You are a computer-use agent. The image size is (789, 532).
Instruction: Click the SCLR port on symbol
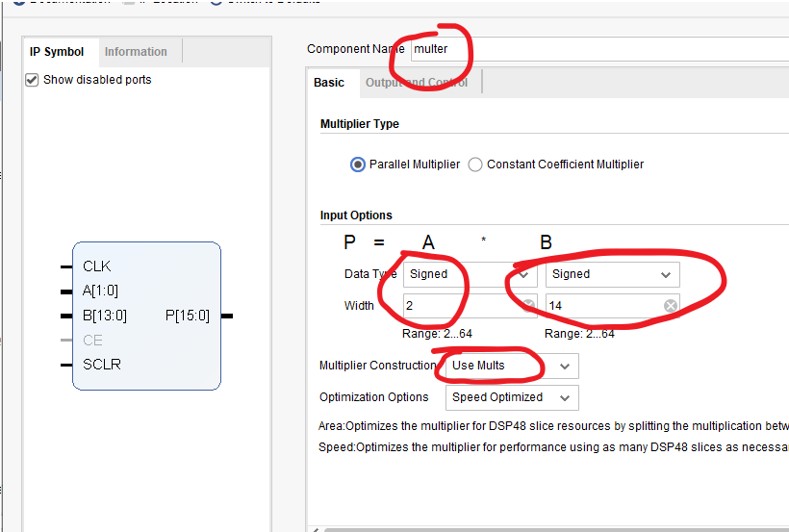click(102, 364)
